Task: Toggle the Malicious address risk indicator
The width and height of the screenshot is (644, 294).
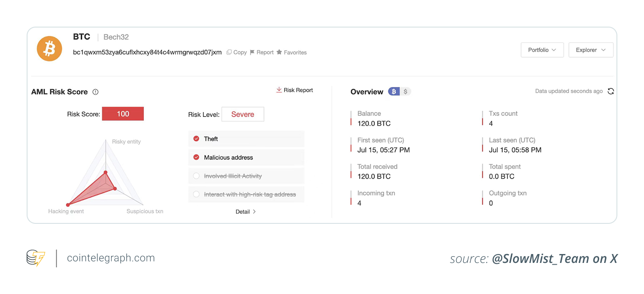Action: (196, 157)
